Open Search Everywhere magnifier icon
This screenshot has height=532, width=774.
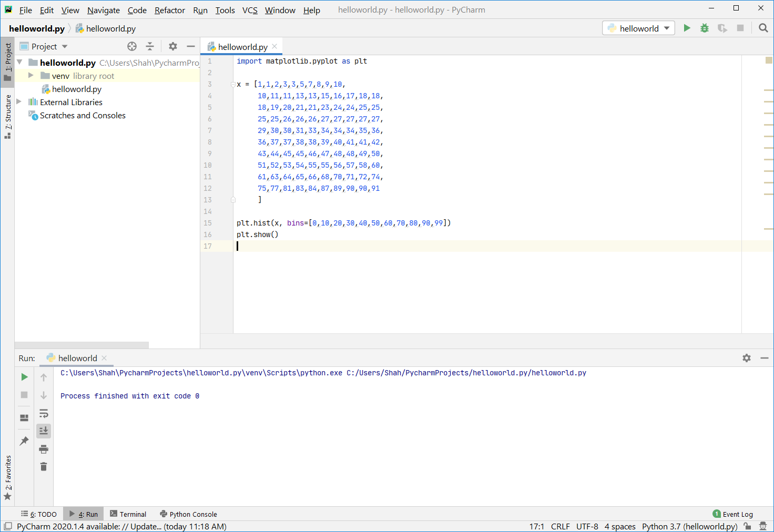(x=763, y=28)
